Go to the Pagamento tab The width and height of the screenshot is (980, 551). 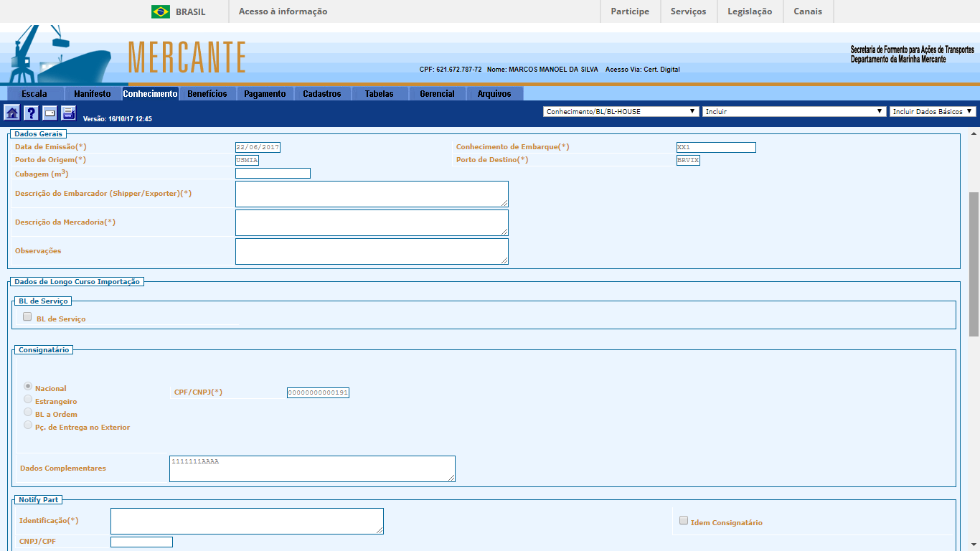pos(265,94)
